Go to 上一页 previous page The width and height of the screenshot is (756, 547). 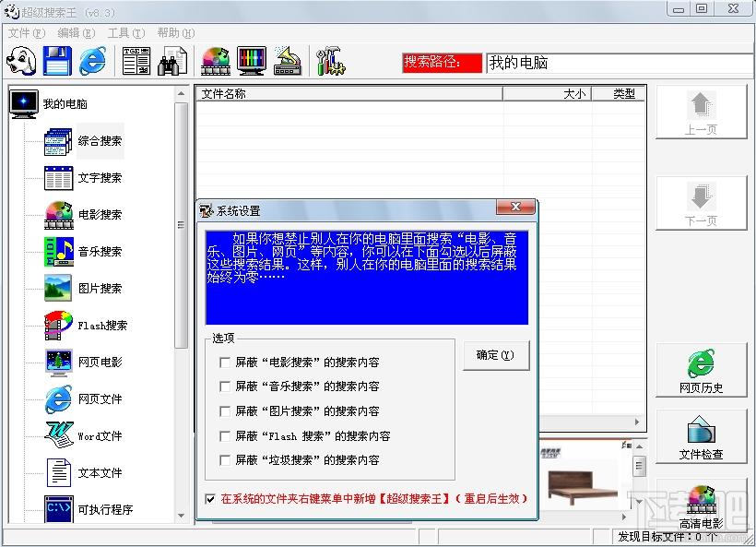pyautogui.click(x=701, y=112)
